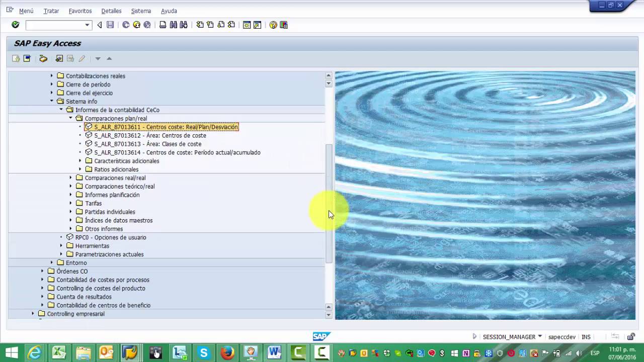Viewport: 644px width, 362px height.
Task: Click the Print icon
Action: coord(163,25)
